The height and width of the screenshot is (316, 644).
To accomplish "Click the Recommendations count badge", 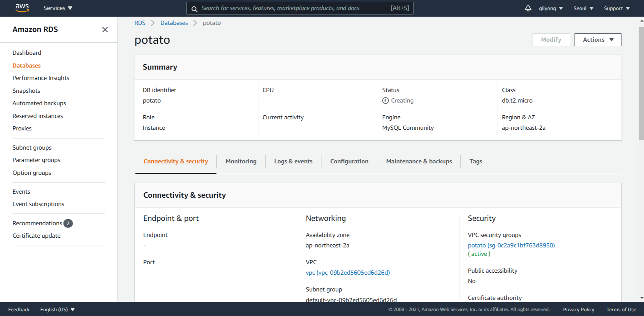I will click(68, 223).
